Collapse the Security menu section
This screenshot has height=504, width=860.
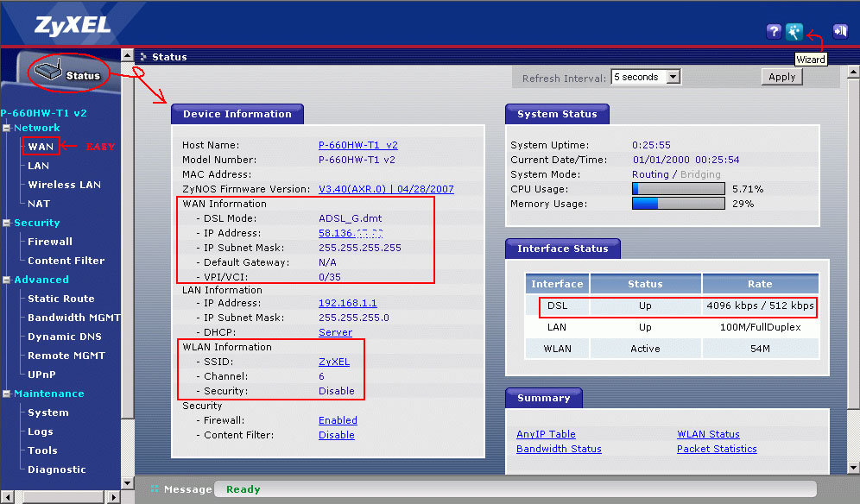6,223
